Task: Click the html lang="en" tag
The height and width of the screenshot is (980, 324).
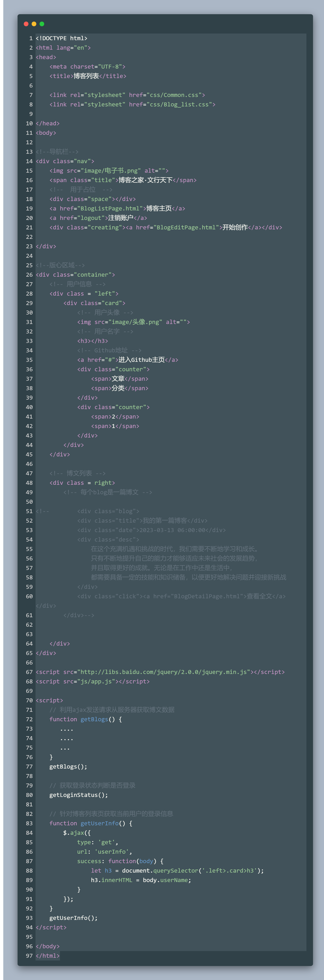Action: [x=63, y=48]
